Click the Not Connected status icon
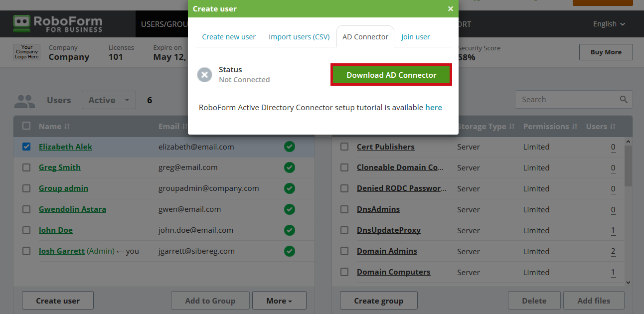Viewport: 644px width, 314px height. pyautogui.click(x=204, y=75)
